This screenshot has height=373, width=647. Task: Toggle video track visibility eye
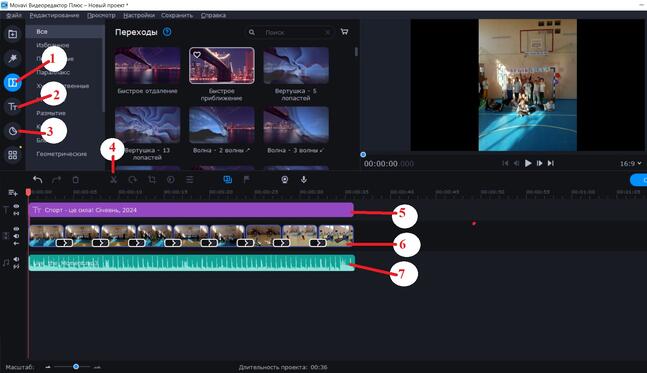tap(16, 229)
